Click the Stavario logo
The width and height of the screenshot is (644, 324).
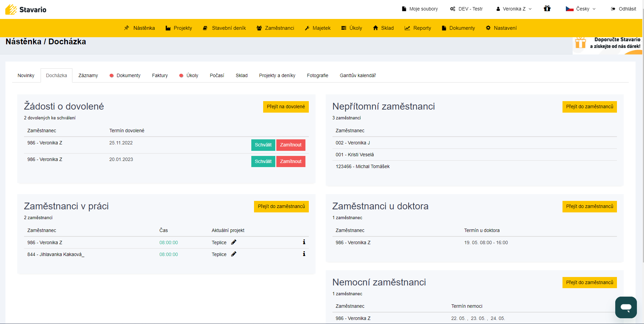(x=26, y=9)
